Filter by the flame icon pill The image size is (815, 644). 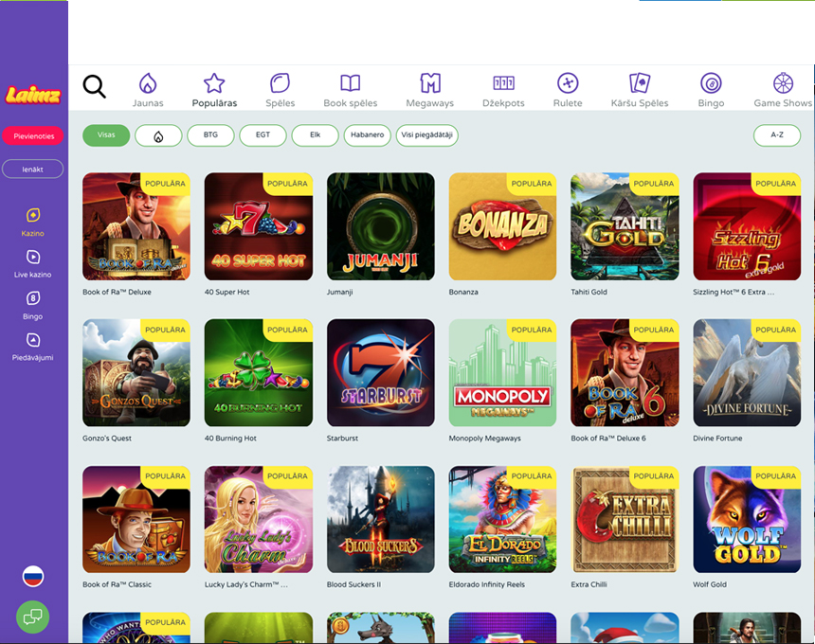coord(158,135)
